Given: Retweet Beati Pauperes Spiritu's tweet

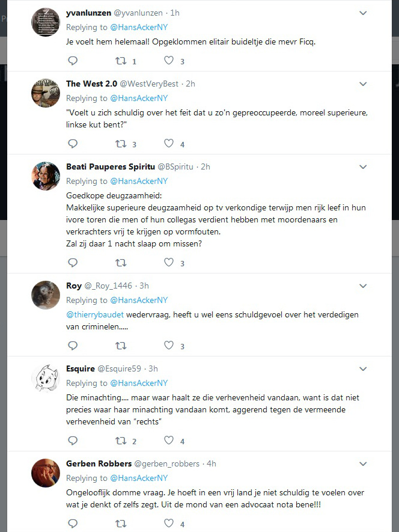Looking at the screenshot, I should coord(121,263).
